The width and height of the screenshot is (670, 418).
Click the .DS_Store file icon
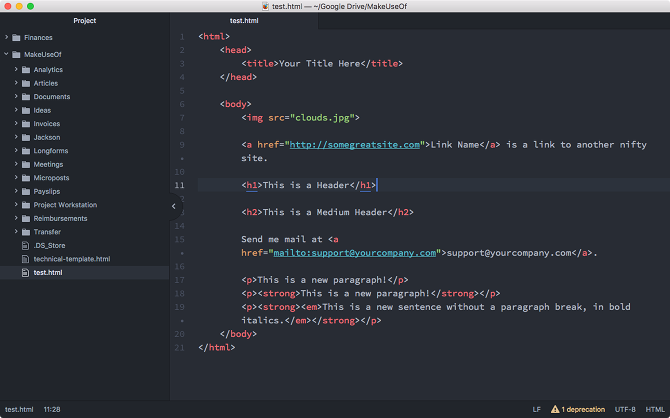point(27,245)
